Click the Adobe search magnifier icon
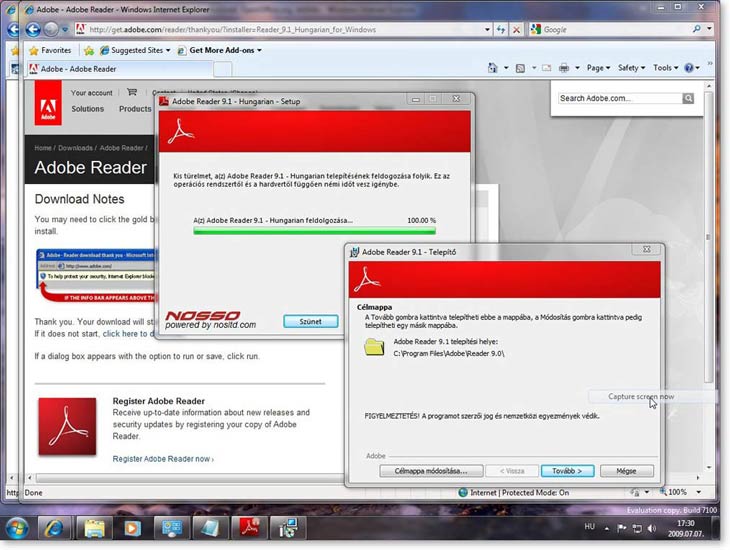 [x=688, y=99]
